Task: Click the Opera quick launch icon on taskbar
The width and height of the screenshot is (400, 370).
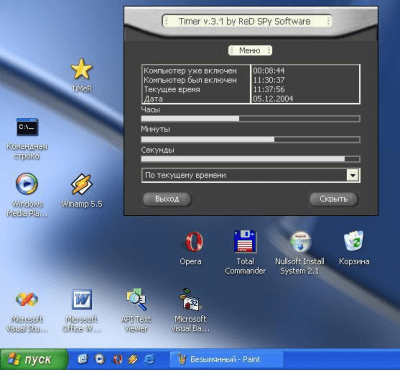Action: tap(117, 359)
